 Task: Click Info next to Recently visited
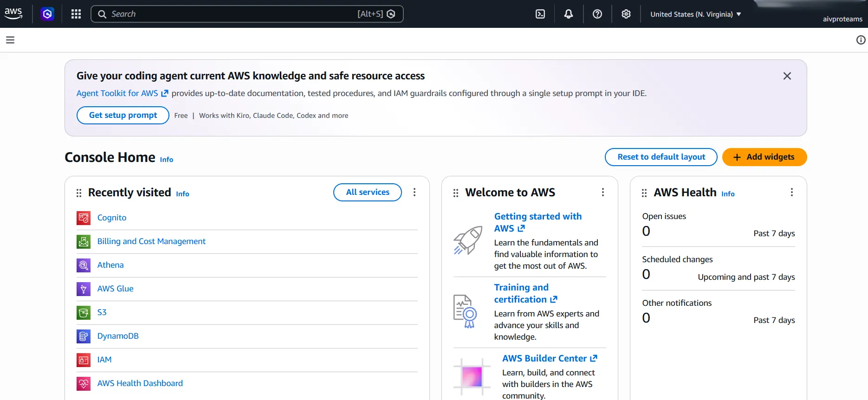[x=182, y=194]
